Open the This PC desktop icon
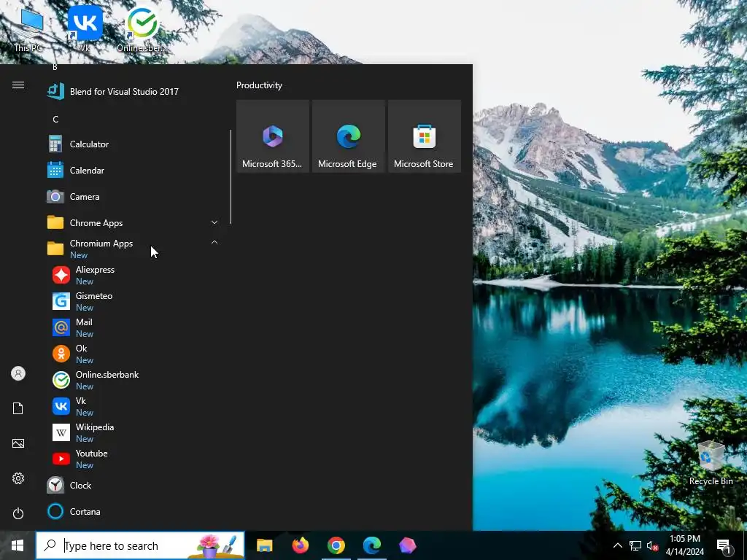 pyautogui.click(x=28, y=29)
